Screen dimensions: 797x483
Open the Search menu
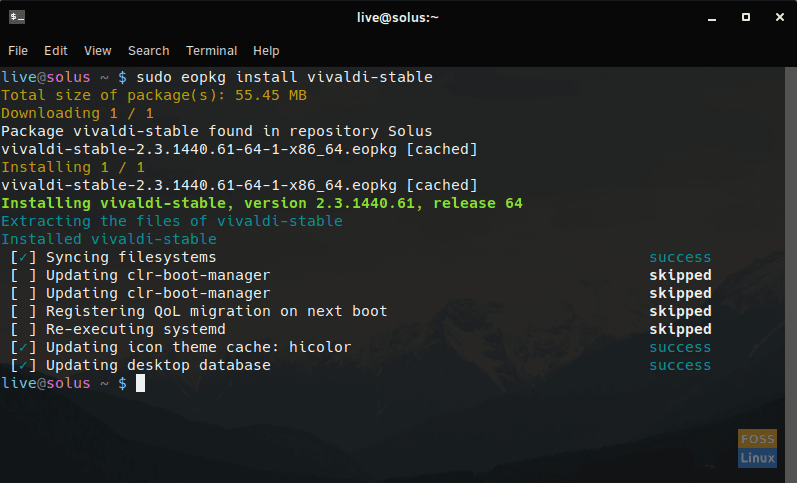(x=148, y=51)
